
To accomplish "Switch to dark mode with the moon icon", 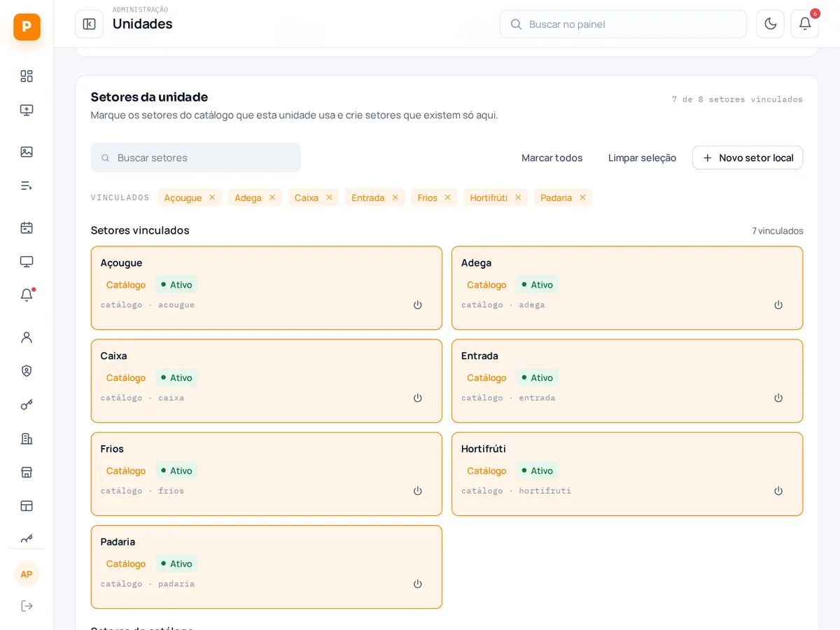I will coord(770,24).
